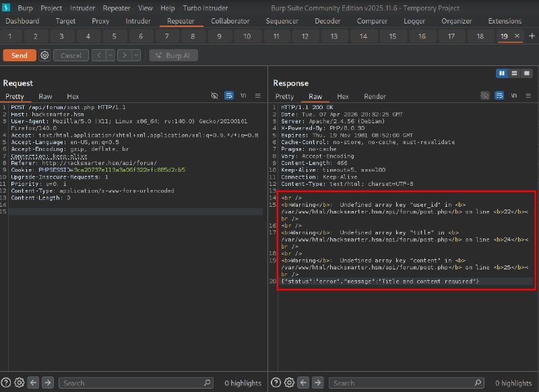Select Repeater request tab 1
Image resolution: width=539 pixels, height=392 pixels.
(x=9, y=36)
